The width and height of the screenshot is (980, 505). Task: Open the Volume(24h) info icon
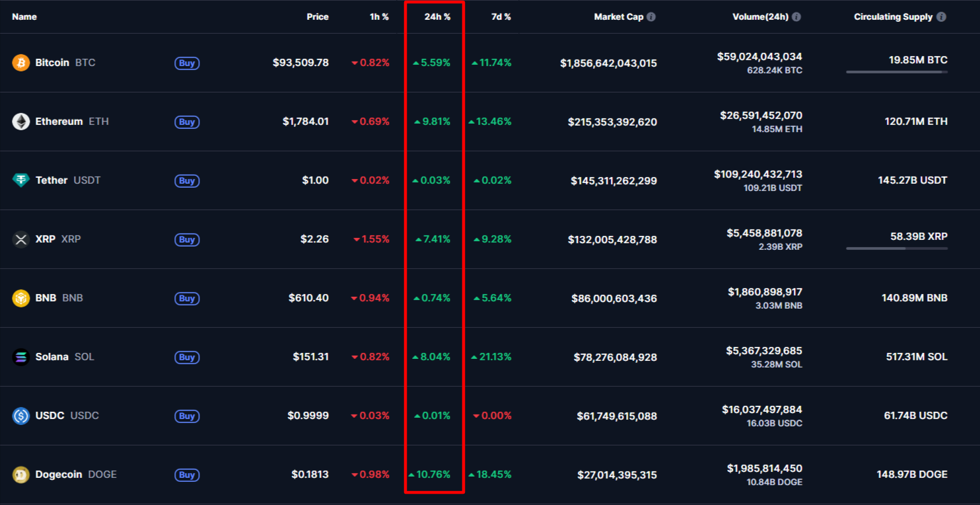tap(796, 17)
